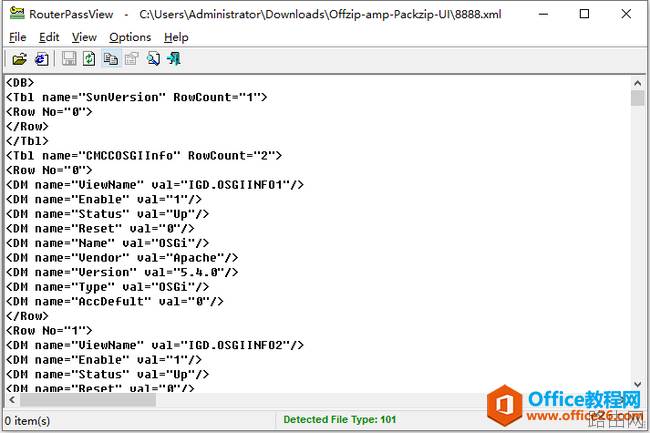Click '0 item(s)' in status bar
Image resolution: width=650 pixels, height=433 pixels.
click(x=27, y=421)
